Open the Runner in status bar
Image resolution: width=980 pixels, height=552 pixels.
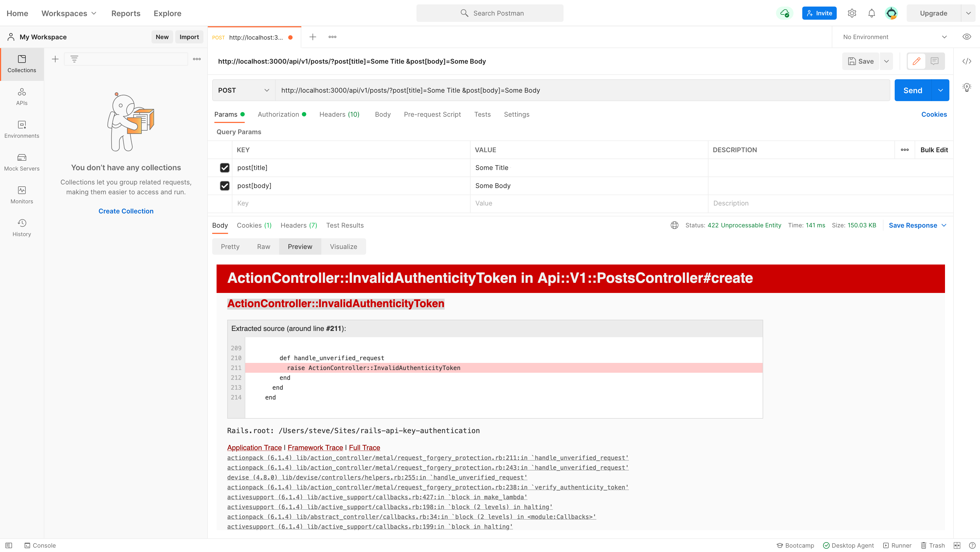pos(897,545)
